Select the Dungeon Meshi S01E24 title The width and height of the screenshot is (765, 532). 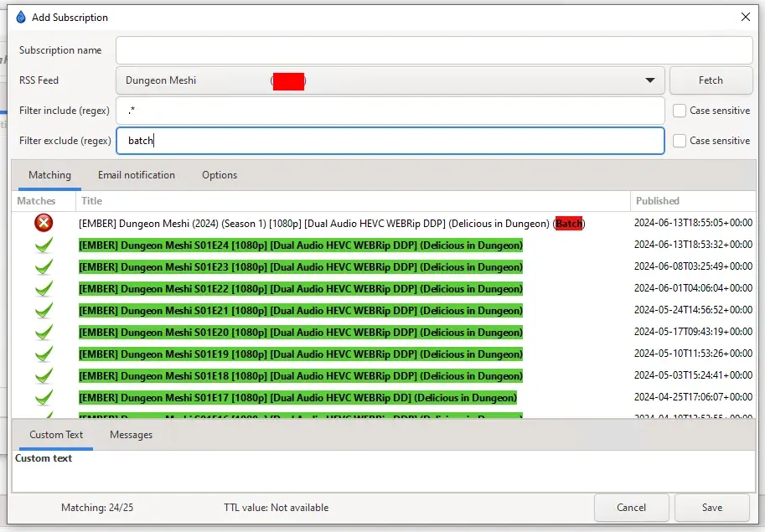pyautogui.click(x=301, y=245)
